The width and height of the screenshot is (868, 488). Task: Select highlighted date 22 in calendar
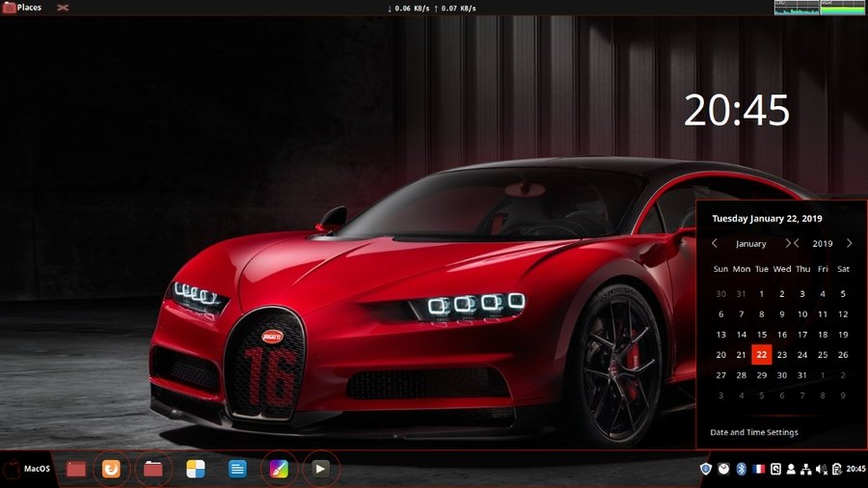pyautogui.click(x=762, y=355)
